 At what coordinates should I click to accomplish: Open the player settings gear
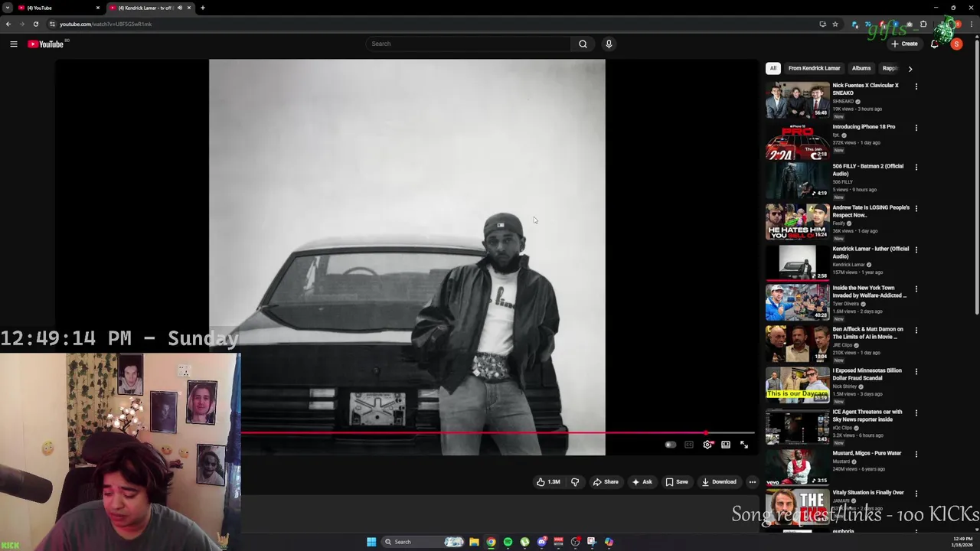(x=707, y=445)
